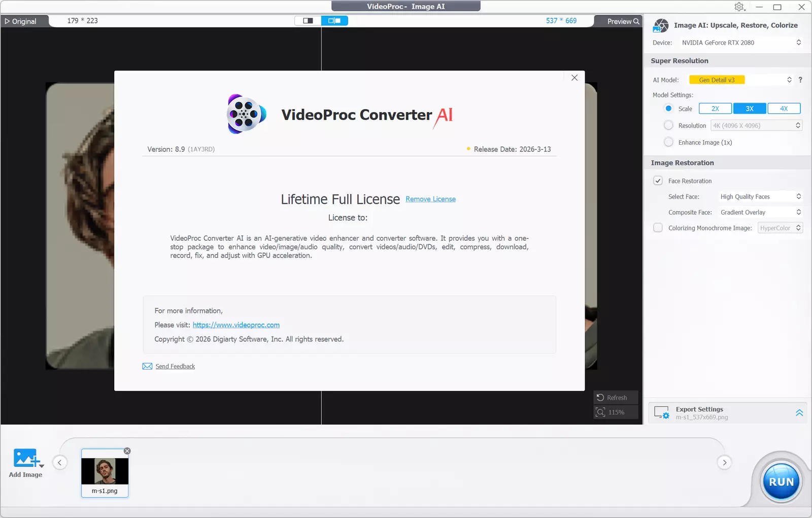This screenshot has width=812, height=518.
Task: Open the HyperColor dropdown
Action: point(780,228)
